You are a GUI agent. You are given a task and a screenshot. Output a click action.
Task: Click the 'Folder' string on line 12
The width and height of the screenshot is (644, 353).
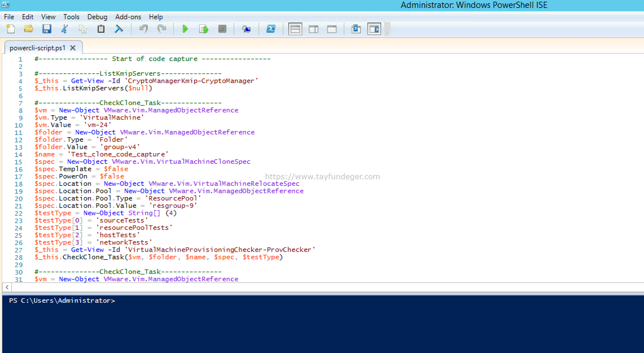click(x=112, y=140)
